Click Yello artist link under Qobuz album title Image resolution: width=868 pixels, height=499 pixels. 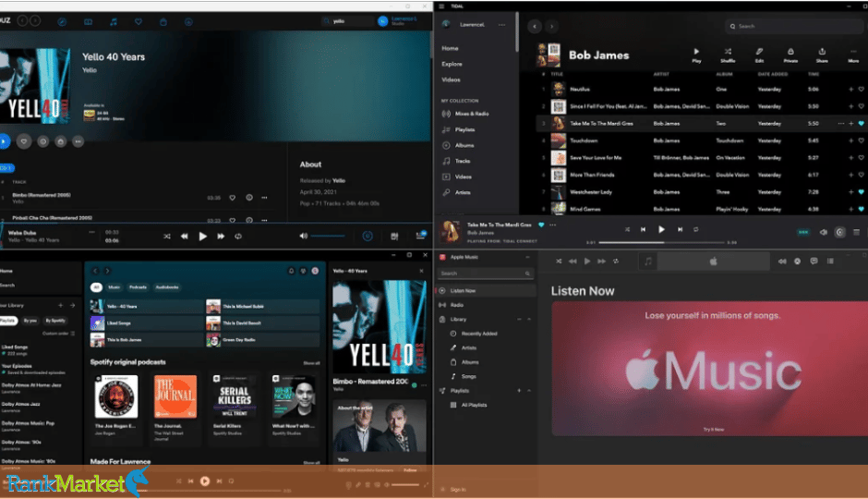[x=90, y=70]
